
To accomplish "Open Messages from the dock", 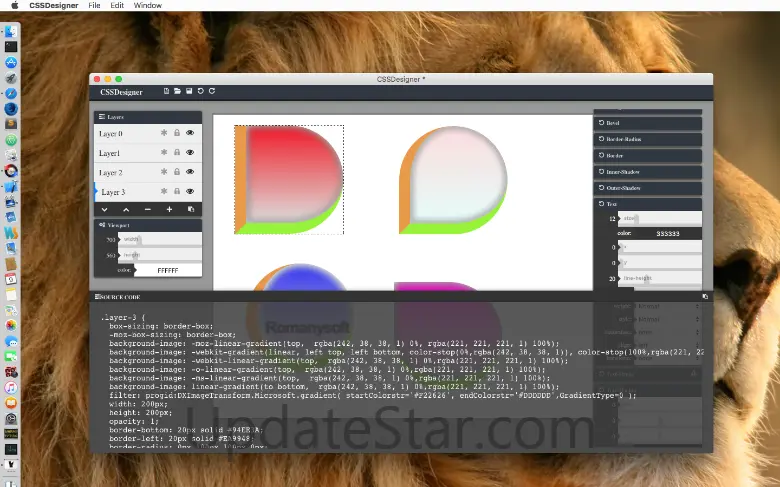I will [11, 341].
